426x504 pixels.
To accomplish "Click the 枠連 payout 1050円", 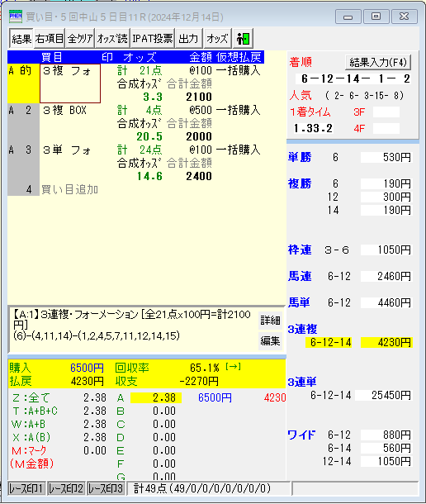I will (386, 250).
